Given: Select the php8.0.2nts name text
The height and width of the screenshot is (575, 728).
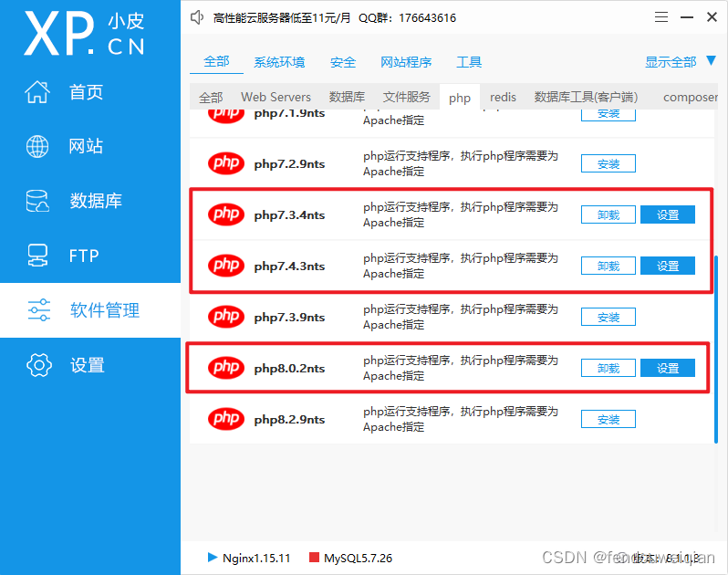Looking at the screenshot, I should pyautogui.click(x=289, y=369).
